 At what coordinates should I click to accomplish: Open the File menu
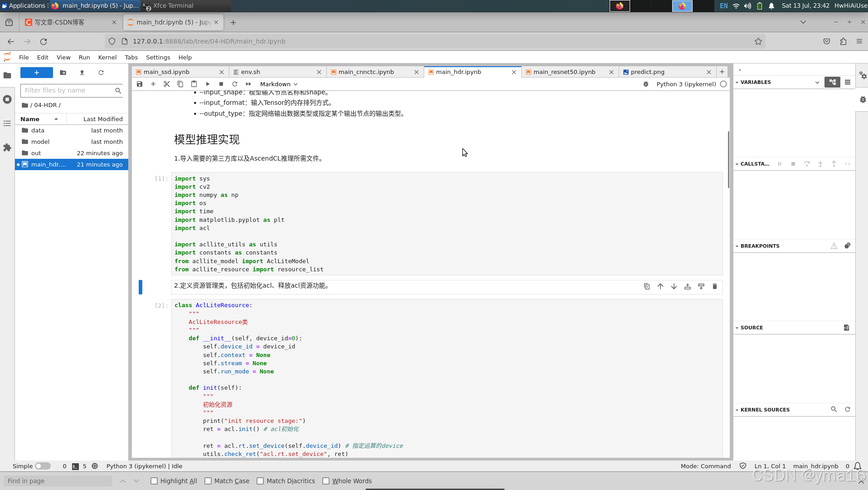tap(24, 57)
